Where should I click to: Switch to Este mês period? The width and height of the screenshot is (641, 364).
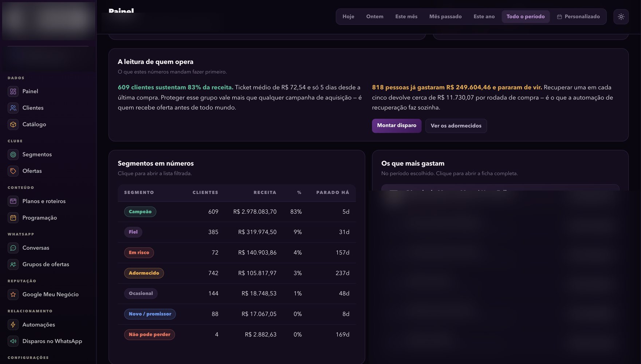point(406,17)
